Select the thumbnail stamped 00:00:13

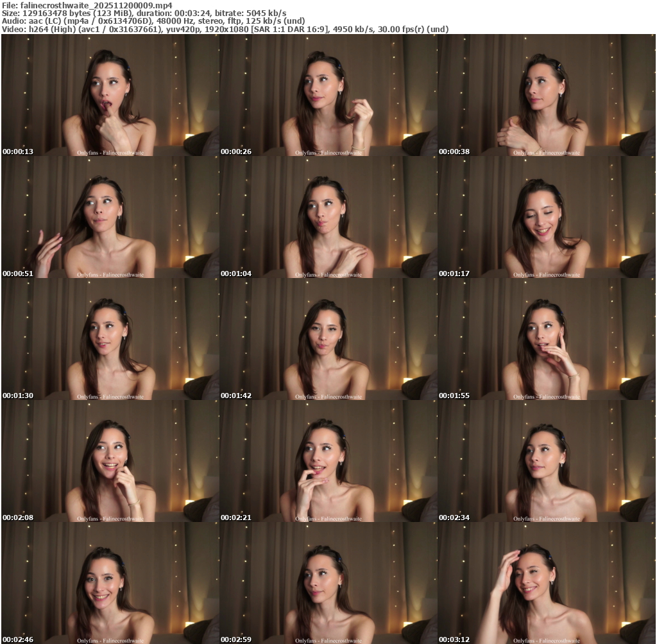coord(110,95)
